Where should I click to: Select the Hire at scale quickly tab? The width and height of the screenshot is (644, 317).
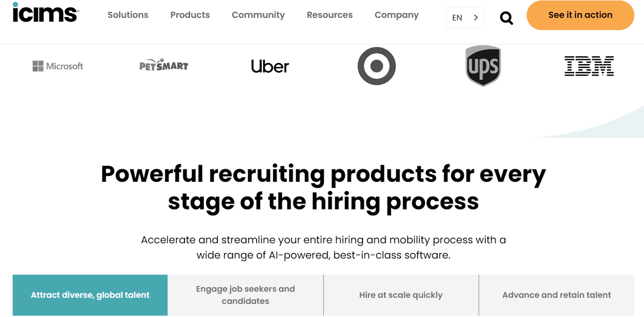401,295
